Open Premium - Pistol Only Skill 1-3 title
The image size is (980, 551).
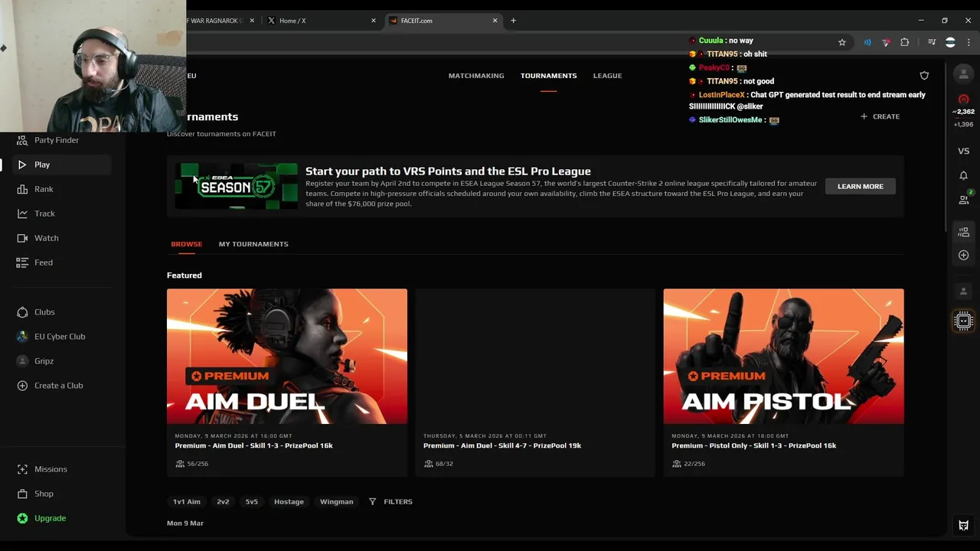coord(753,445)
